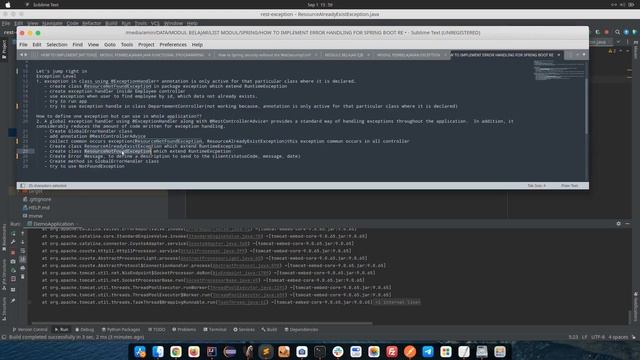
Task: Open Sublime Text's Tools menu
Action: (x=127, y=44)
